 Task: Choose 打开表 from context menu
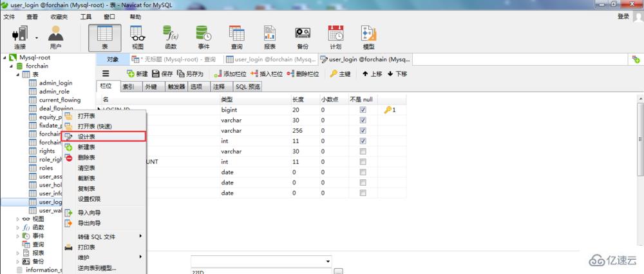coord(104,115)
